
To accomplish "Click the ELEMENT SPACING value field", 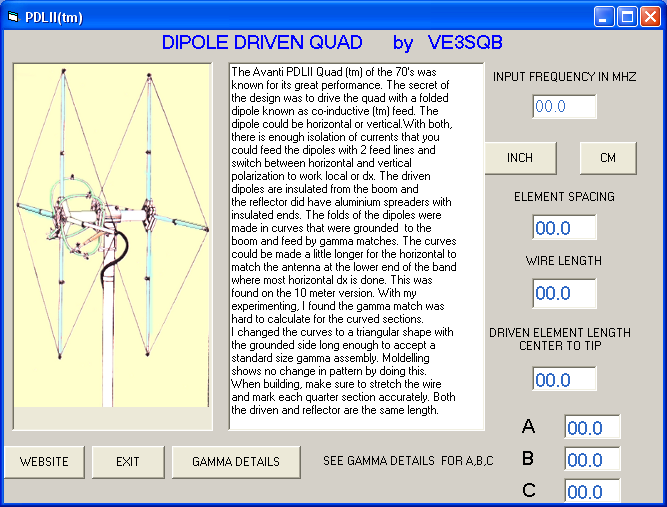I will [x=564, y=228].
